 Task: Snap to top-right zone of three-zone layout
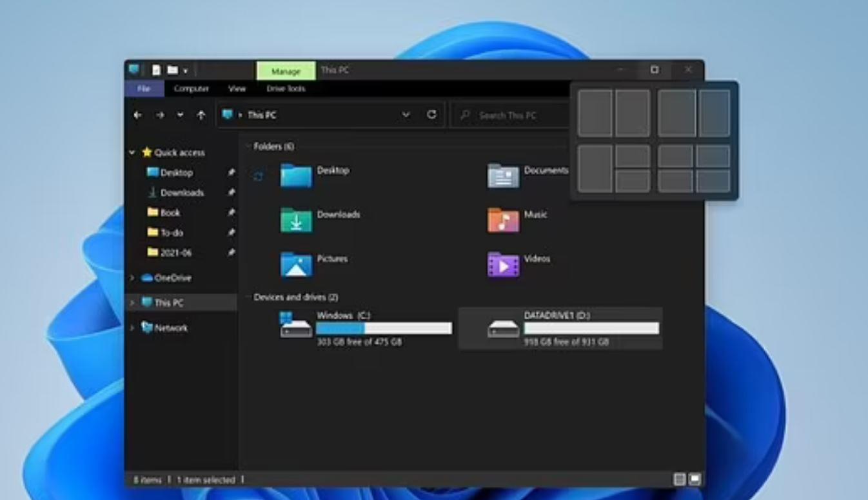[633, 156]
